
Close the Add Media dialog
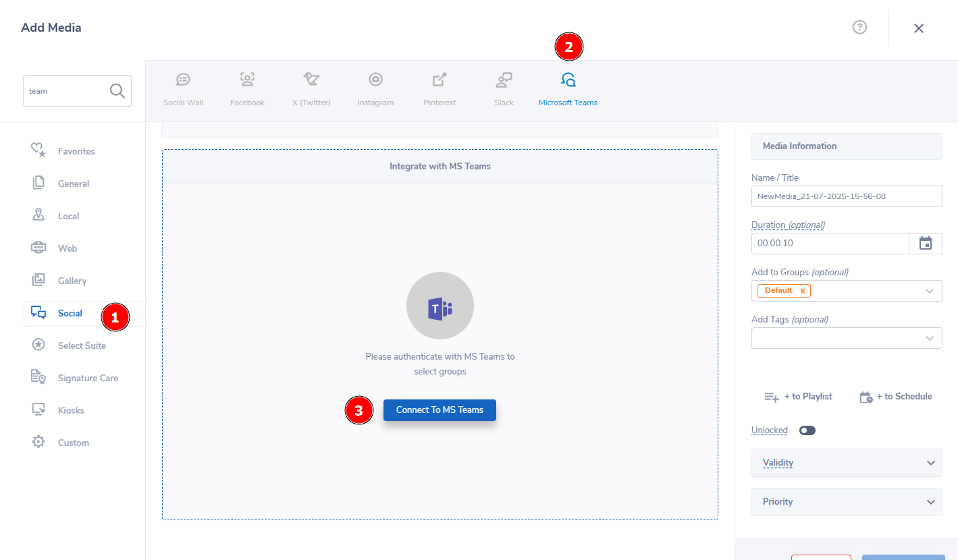(x=918, y=28)
